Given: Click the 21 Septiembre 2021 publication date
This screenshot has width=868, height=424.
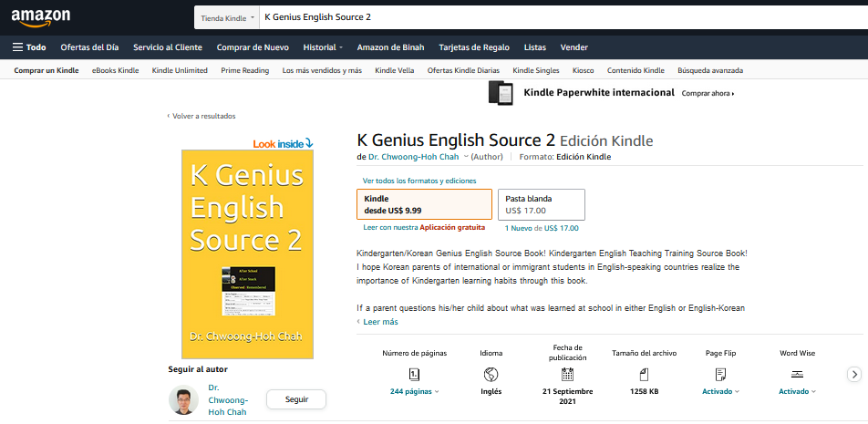Looking at the screenshot, I should [567, 397].
